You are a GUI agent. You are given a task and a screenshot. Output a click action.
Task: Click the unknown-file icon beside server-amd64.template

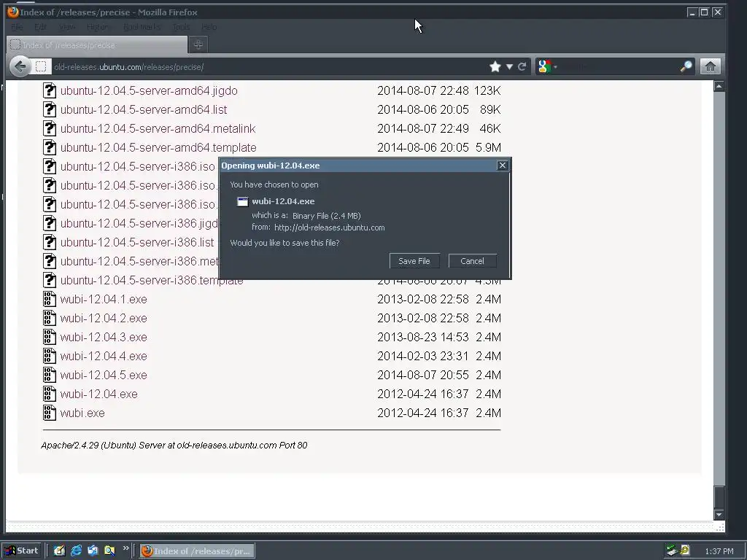[50, 147]
